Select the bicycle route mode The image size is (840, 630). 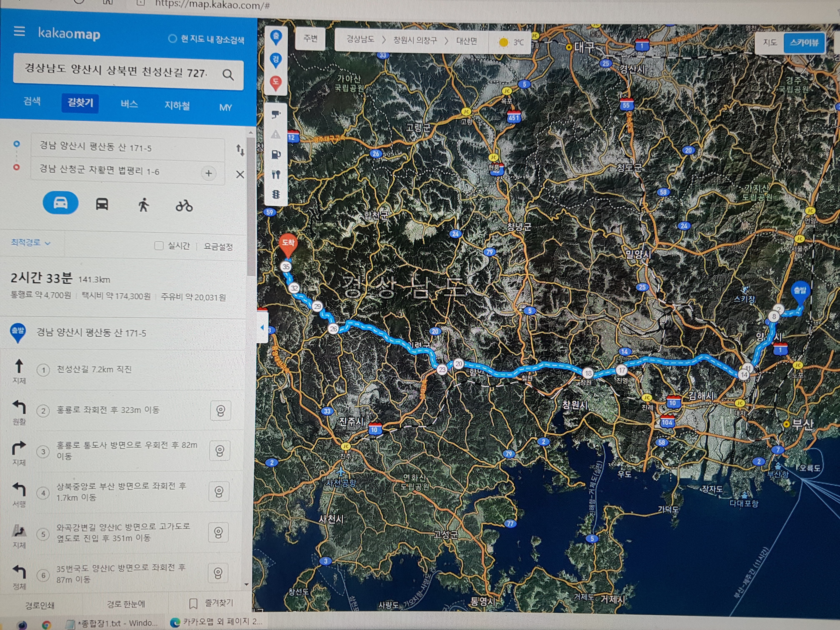[184, 206]
